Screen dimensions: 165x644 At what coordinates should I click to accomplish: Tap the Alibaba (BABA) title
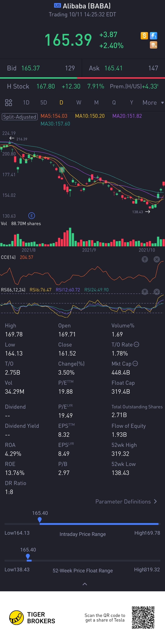pos(86,6)
